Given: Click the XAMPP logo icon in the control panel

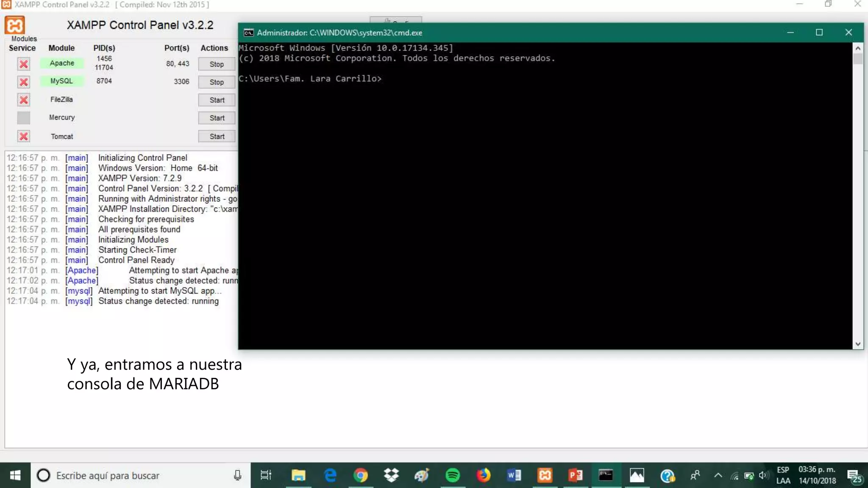Looking at the screenshot, I should (15, 25).
